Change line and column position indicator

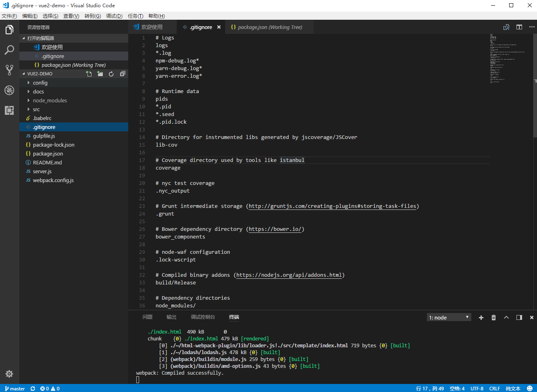coord(430,388)
